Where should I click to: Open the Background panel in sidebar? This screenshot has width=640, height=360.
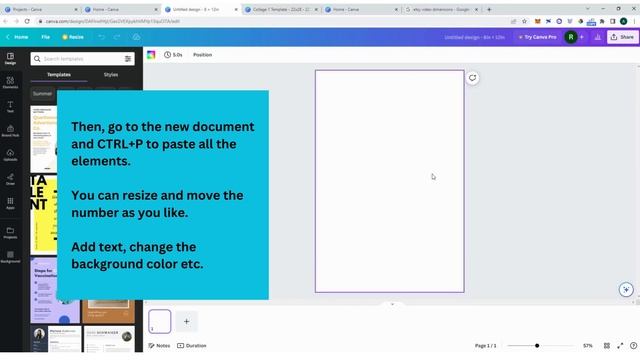10,257
